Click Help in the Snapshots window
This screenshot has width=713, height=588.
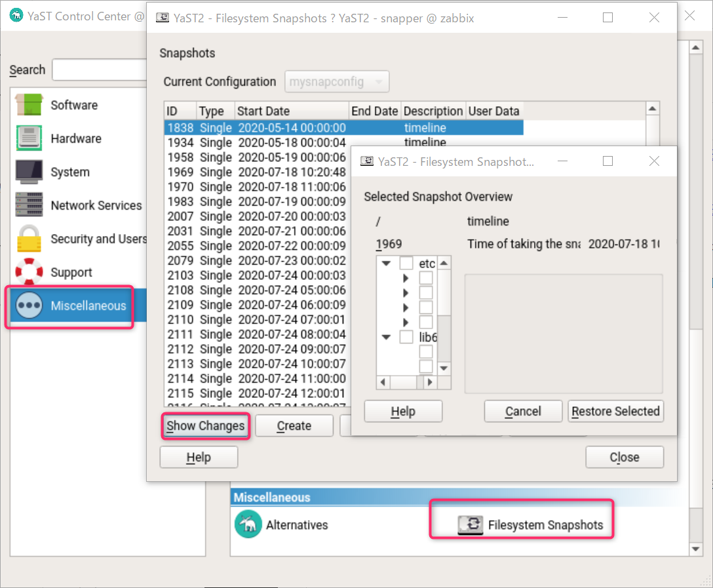tap(199, 457)
